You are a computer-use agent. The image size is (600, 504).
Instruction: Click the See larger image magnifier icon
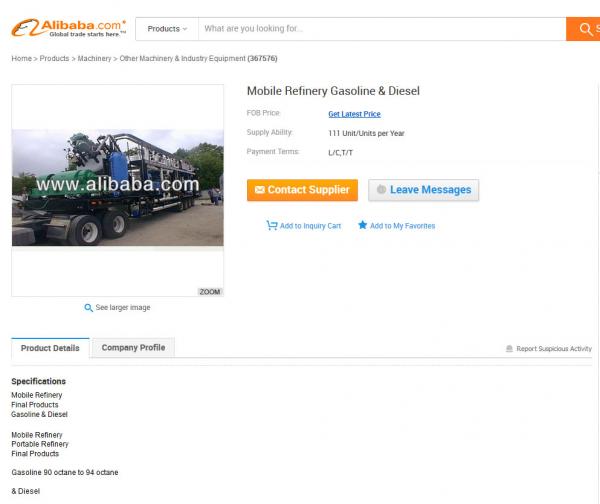pos(88,308)
